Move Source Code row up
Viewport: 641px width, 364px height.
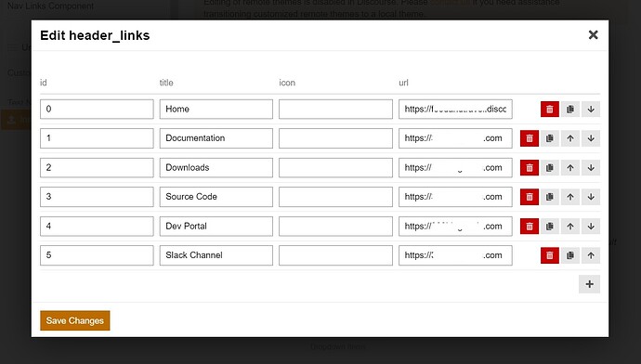point(569,197)
